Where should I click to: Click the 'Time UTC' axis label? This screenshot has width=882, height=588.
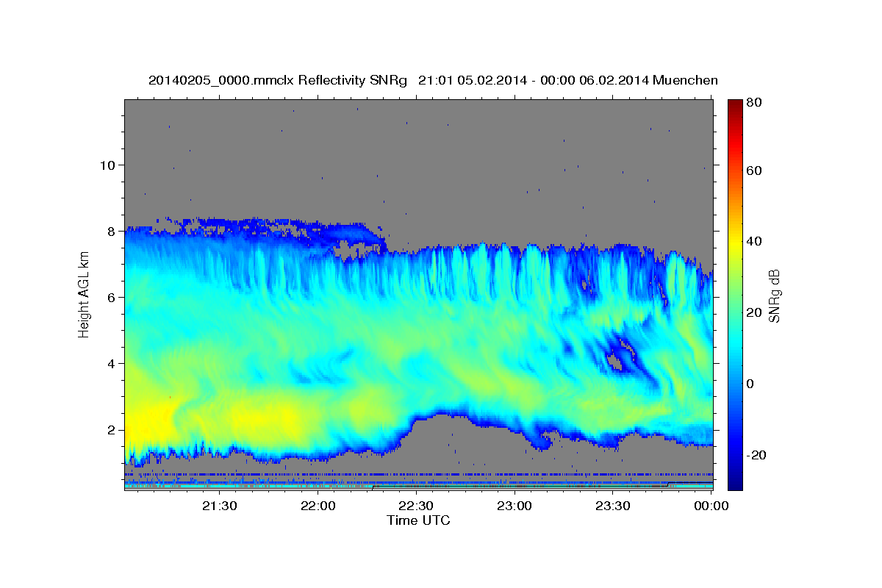pos(418,520)
